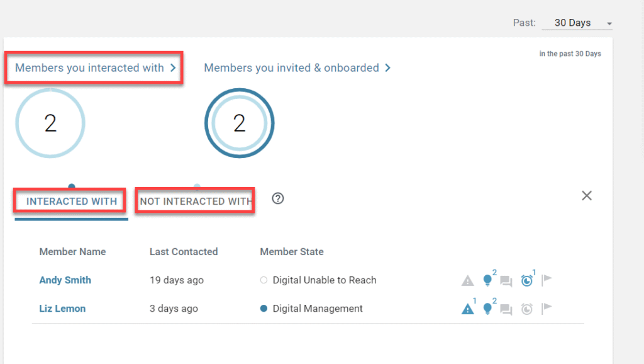The width and height of the screenshot is (644, 364).
Task: Open Liz Lemon's chat messages icon
Action: [506, 309]
